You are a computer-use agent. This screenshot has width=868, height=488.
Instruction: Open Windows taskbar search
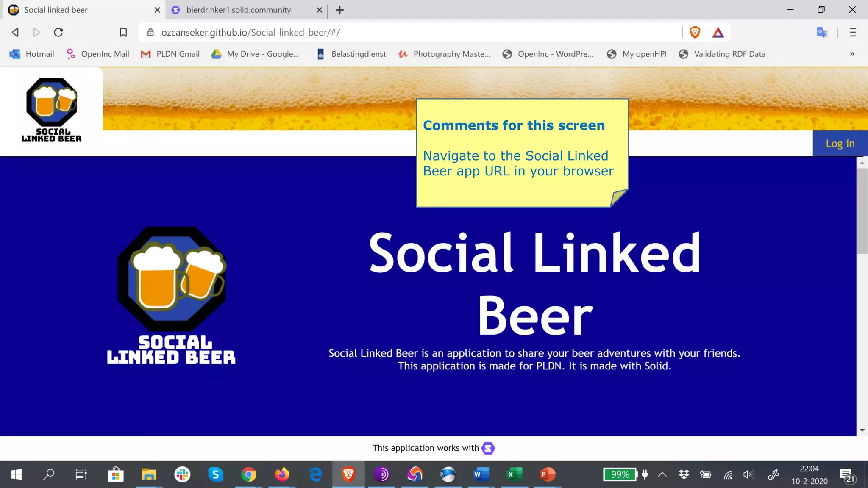click(x=49, y=474)
